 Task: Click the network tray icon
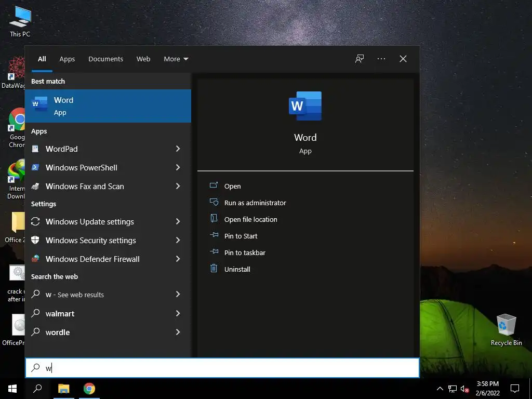tap(453, 389)
